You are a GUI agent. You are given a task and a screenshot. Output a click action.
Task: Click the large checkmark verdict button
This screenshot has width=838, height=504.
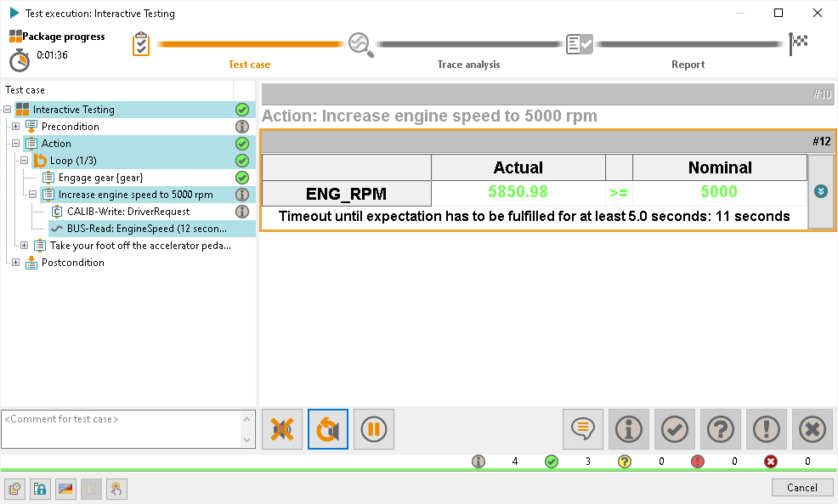(x=675, y=429)
